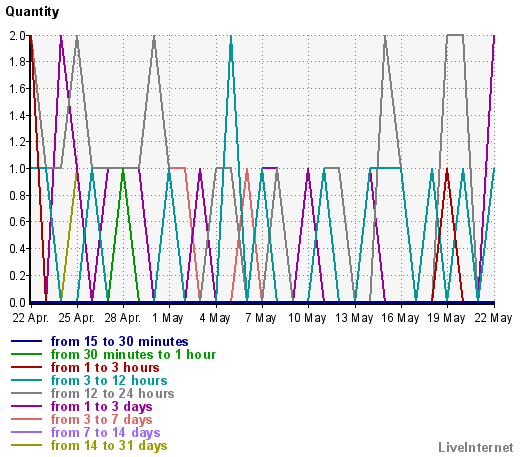The width and height of the screenshot is (520, 457).
Task: Click the 0.0 y-axis value
Action: (x=18, y=302)
